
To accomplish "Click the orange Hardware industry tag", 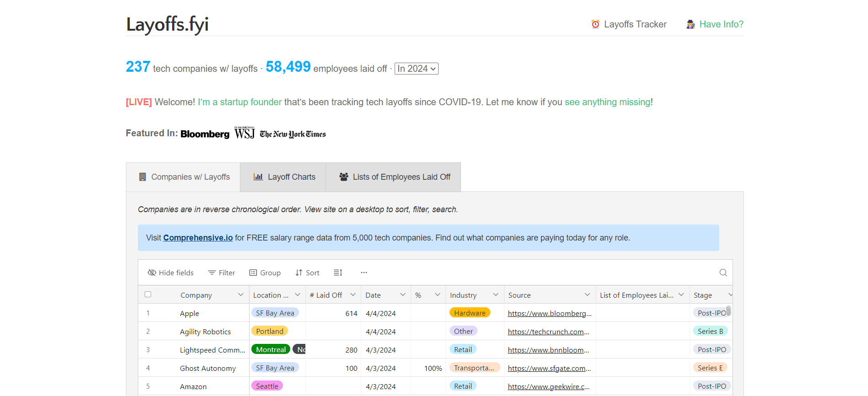I will pyautogui.click(x=470, y=313).
